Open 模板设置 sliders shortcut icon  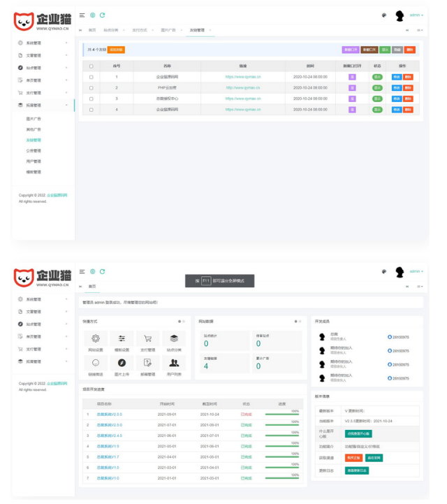(122, 339)
